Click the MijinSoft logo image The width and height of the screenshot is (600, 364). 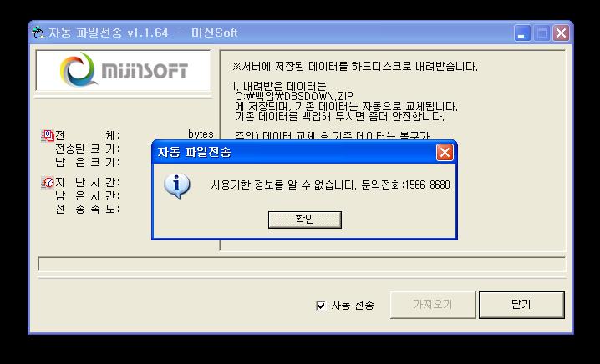click(123, 71)
